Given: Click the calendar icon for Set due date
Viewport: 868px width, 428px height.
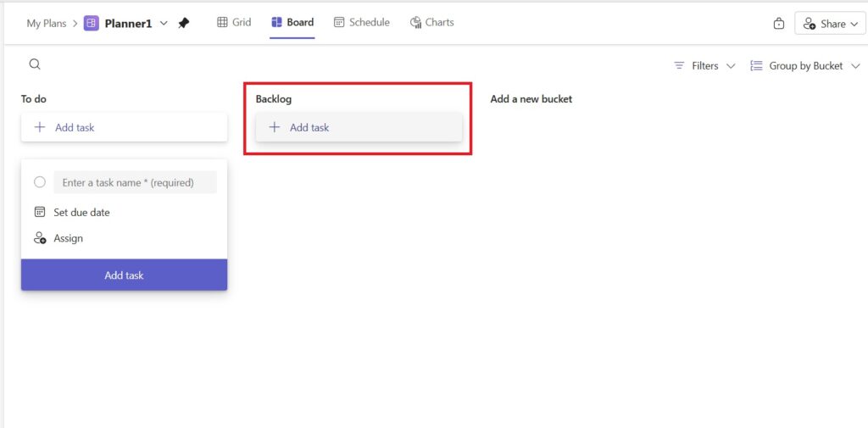Looking at the screenshot, I should point(40,212).
